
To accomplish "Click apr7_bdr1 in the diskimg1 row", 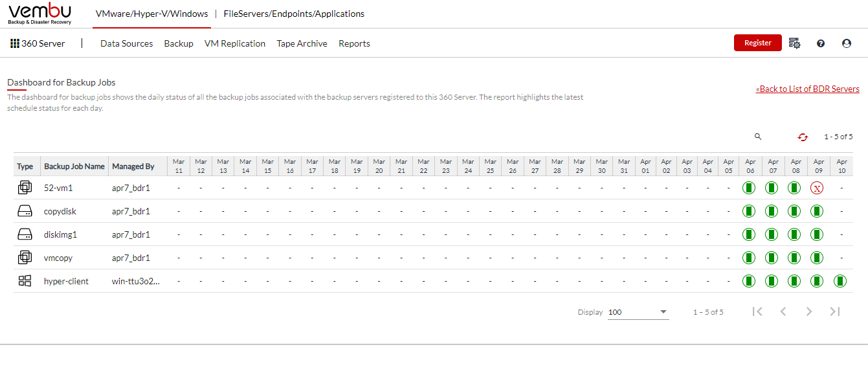I will pyautogui.click(x=131, y=234).
